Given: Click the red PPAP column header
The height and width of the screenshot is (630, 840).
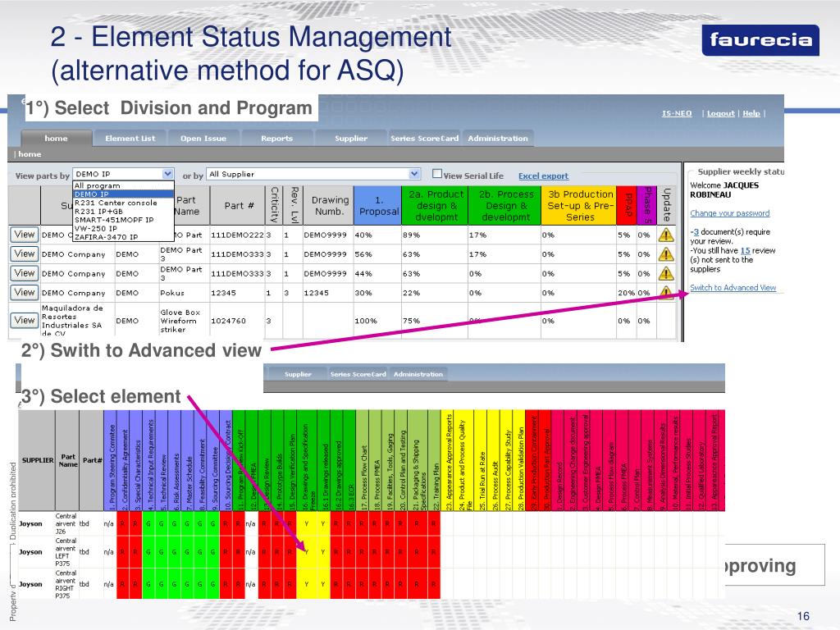Looking at the screenshot, I should click(x=627, y=206).
